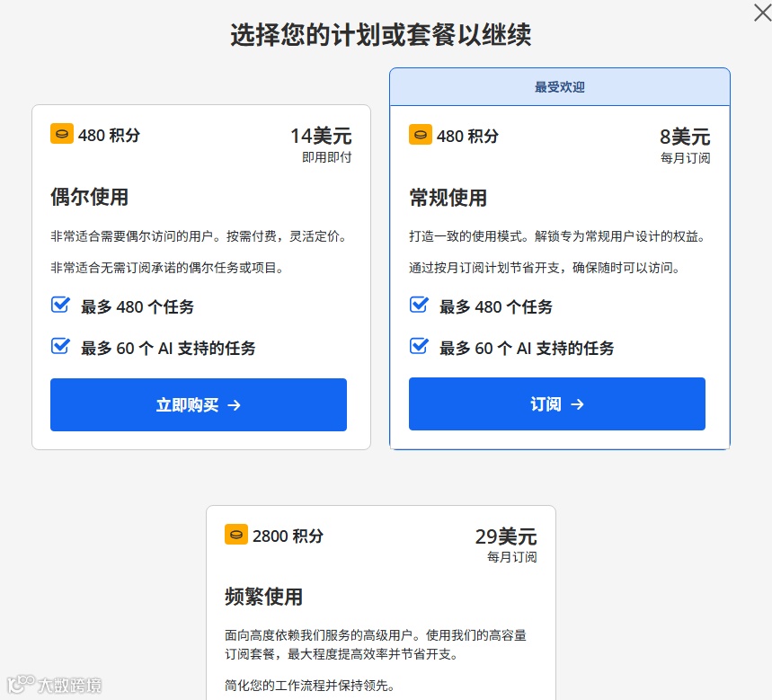Toggle the 最多 480 个任务 checkbox in 常规使用
This screenshot has height=700, width=772.
[418, 306]
